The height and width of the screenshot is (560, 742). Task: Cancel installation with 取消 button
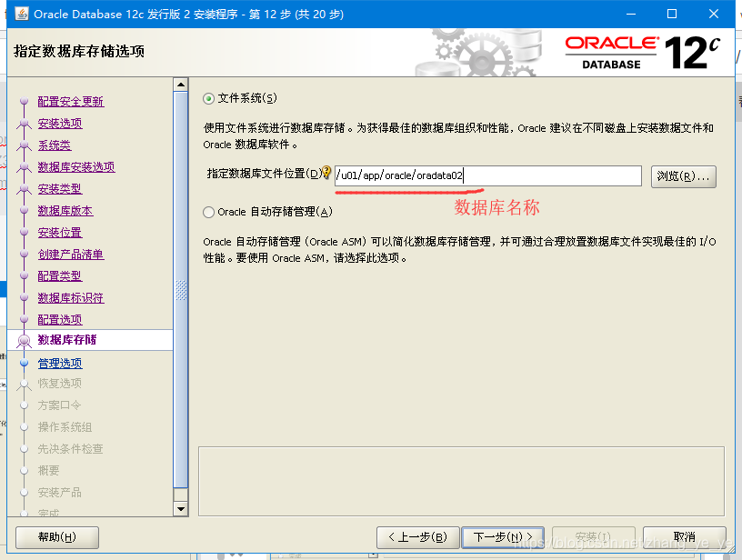click(685, 537)
